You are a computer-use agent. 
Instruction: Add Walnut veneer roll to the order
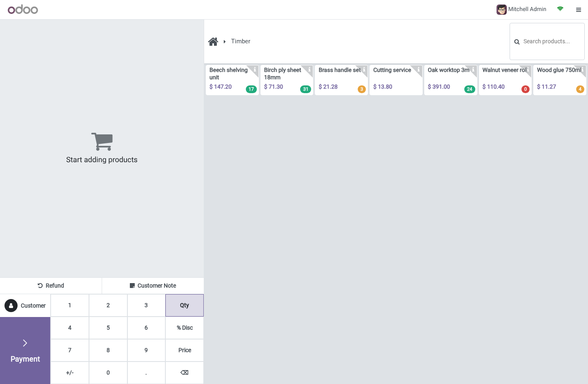coord(505,80)
